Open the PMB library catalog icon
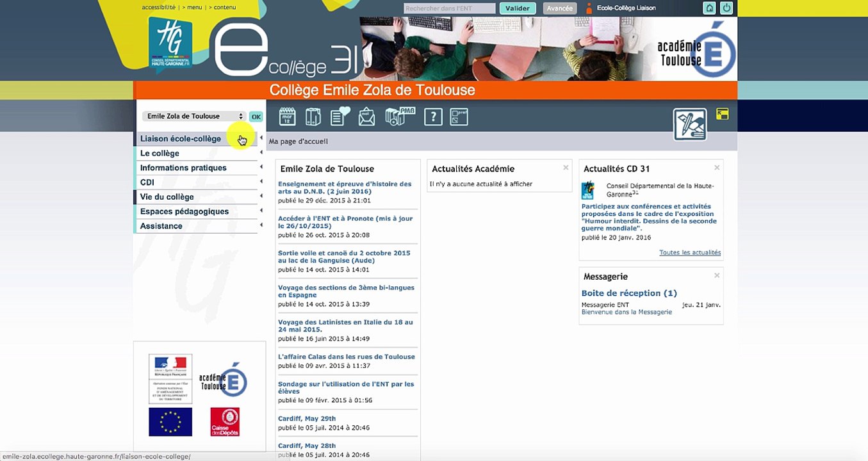 pyautogui.click(x=400, y=116)
